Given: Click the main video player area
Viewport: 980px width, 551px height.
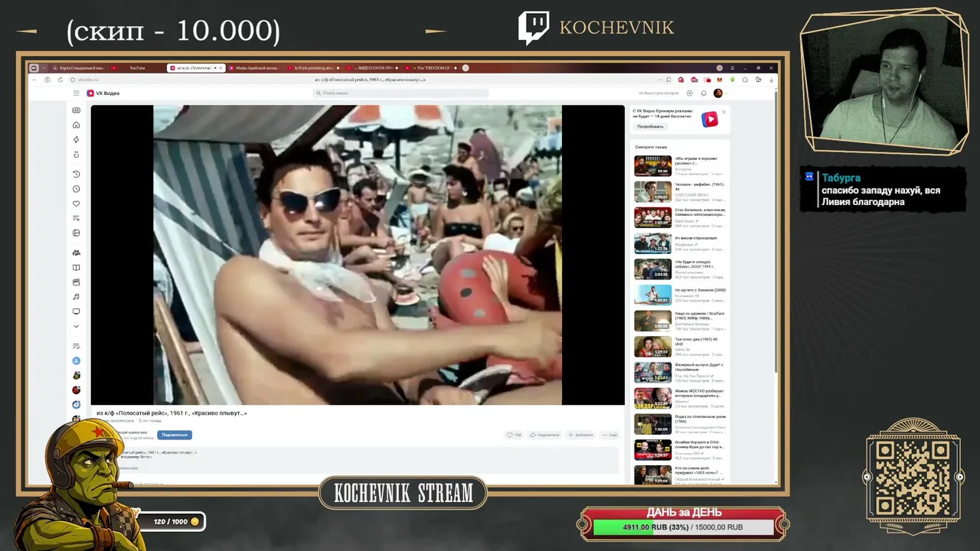Looking at the screenshot, I should 358,255.
